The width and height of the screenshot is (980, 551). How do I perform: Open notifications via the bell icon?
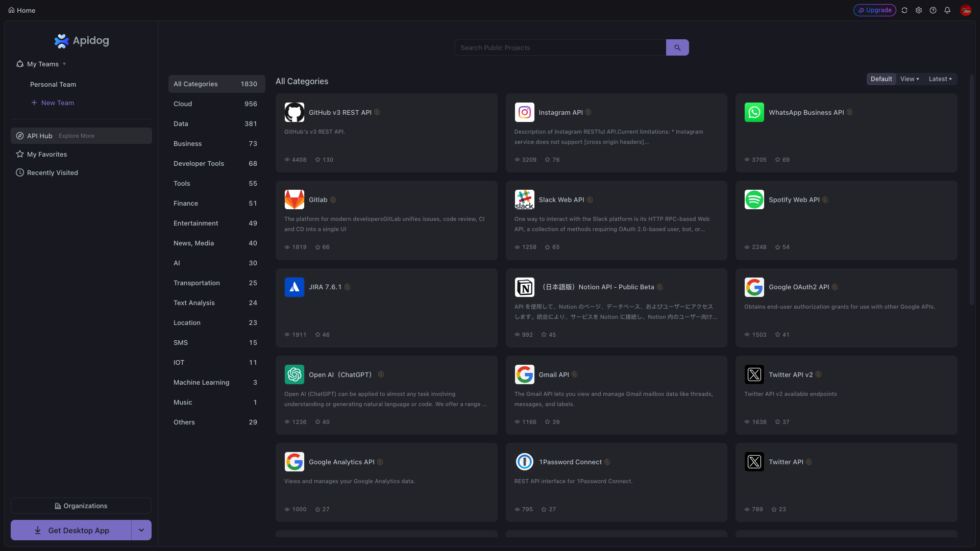pyautogui.click(x=948, y=10)
